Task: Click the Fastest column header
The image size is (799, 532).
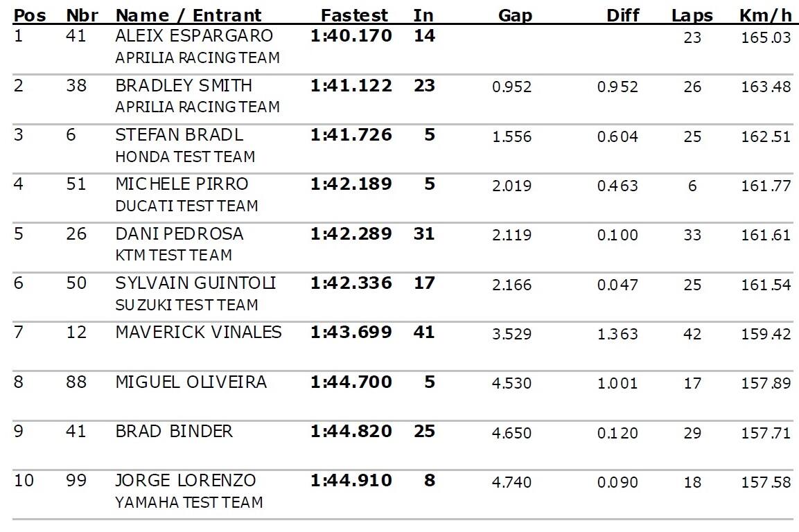Action: click(354, 15)
